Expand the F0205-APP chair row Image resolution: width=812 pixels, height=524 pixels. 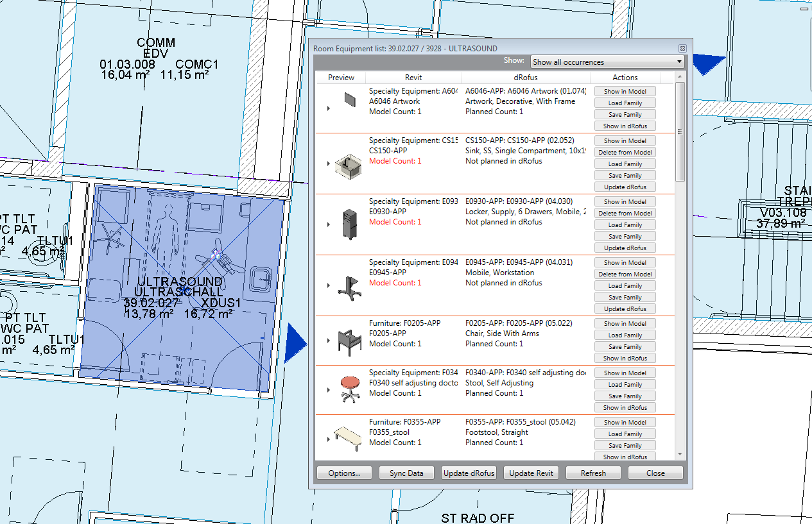pos(328,341)
